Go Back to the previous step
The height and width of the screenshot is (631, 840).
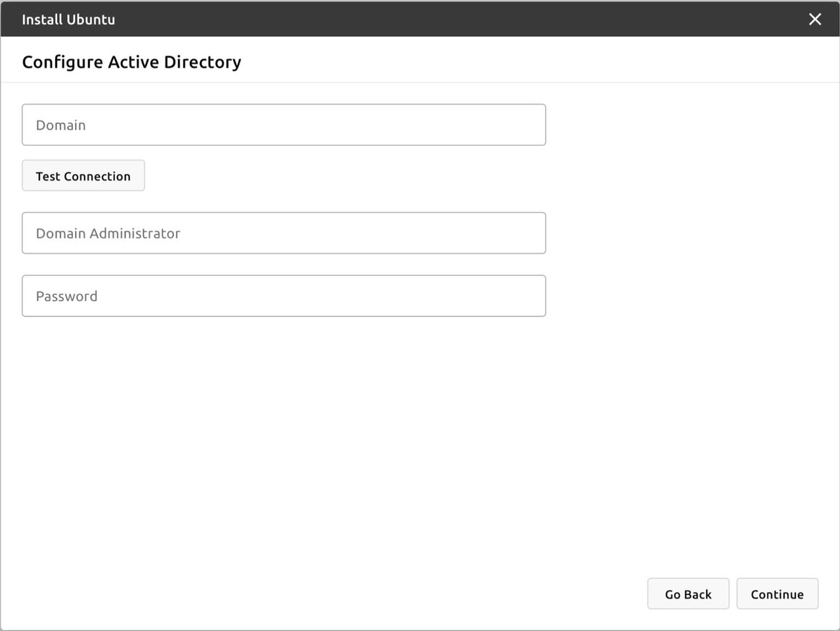[x=688, y=593]
